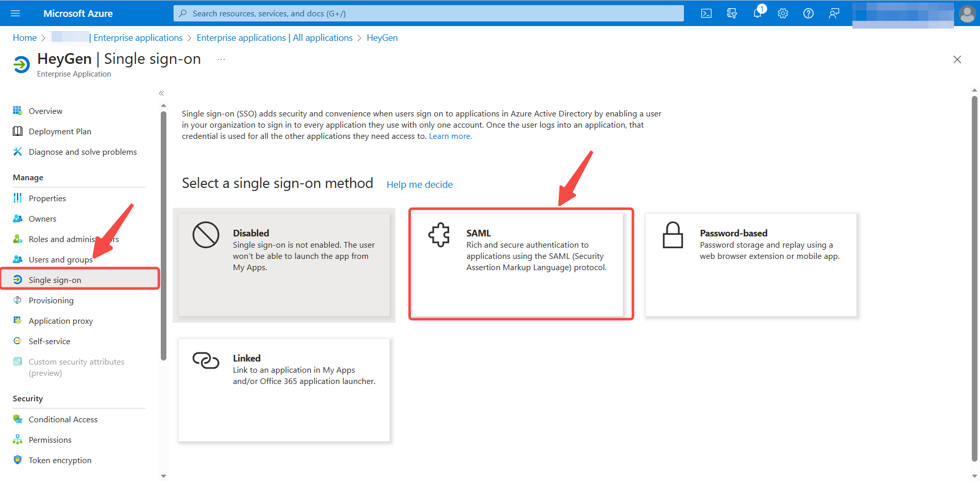
Task: Open Cloud Shell from the top bar
Action: pos(706,13)
